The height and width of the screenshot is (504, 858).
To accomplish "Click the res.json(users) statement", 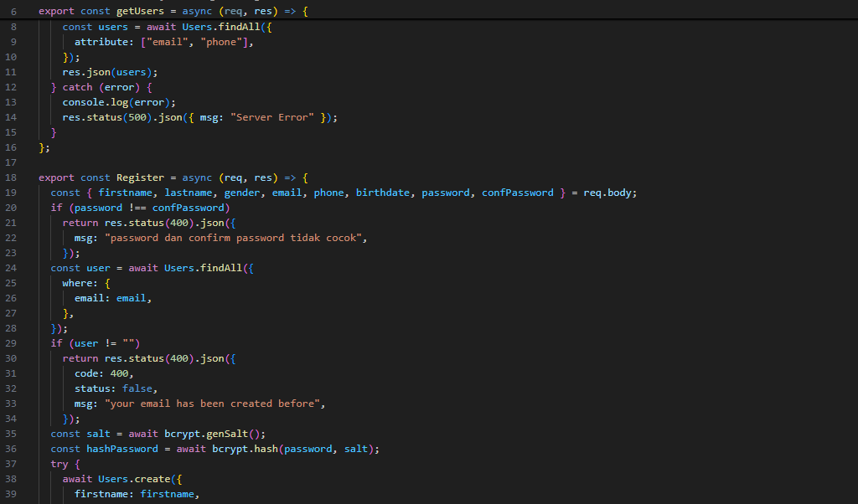I will pyautogui.click(x=109, y=72).
